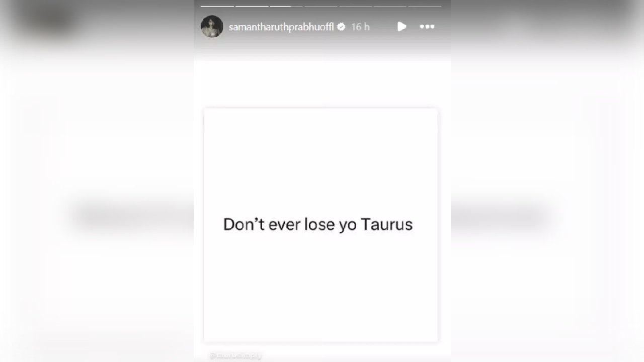Jump to the second story segment bar

[x=252, y=6]
